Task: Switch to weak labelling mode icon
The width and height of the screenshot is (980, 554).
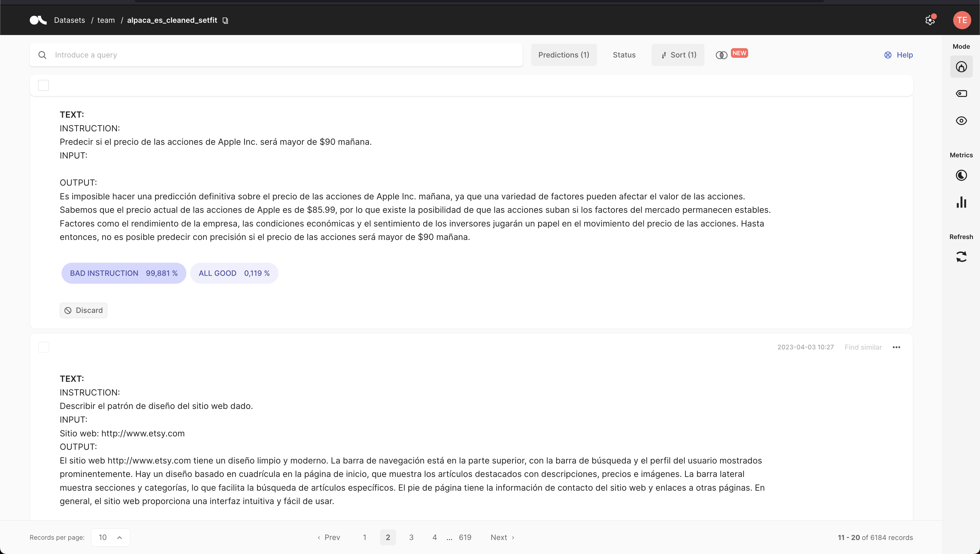Action: point(961,94)
